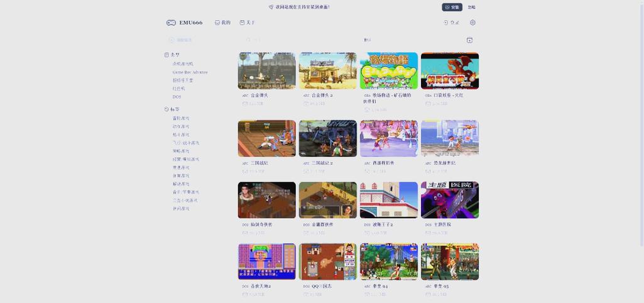Open the 口袋妖怪 火红 thumbnail
The height and width of the screenshot is (303, 644).
tap(450, 70)
